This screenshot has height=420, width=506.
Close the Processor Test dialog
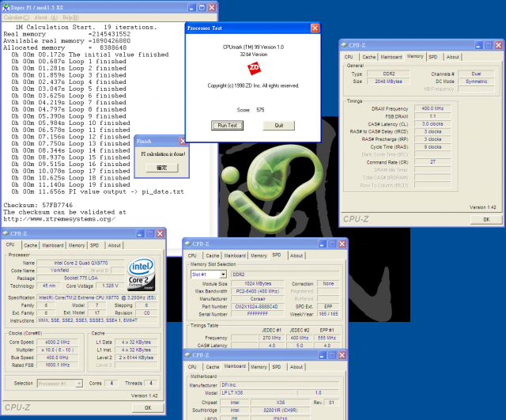coord(315,28)
